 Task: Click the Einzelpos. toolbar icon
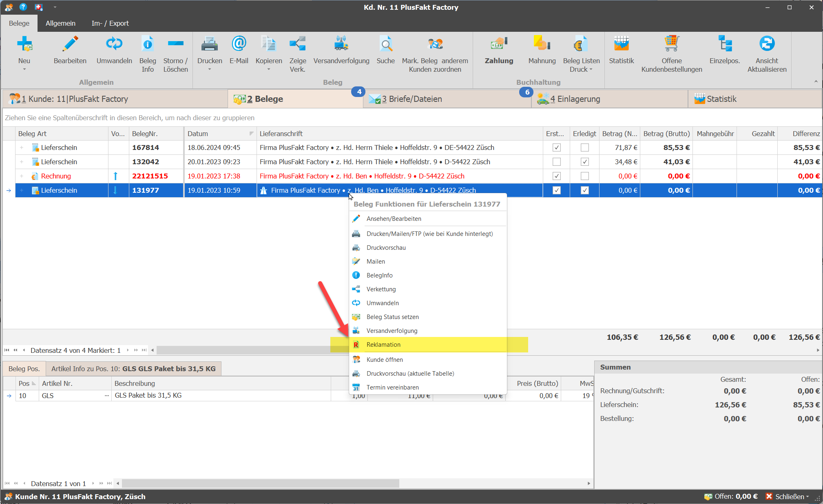tap(725, 44)
